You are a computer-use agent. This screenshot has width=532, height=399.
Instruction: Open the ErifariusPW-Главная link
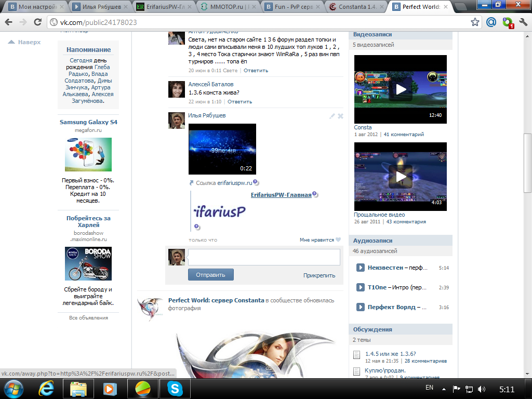pos(281,195)
